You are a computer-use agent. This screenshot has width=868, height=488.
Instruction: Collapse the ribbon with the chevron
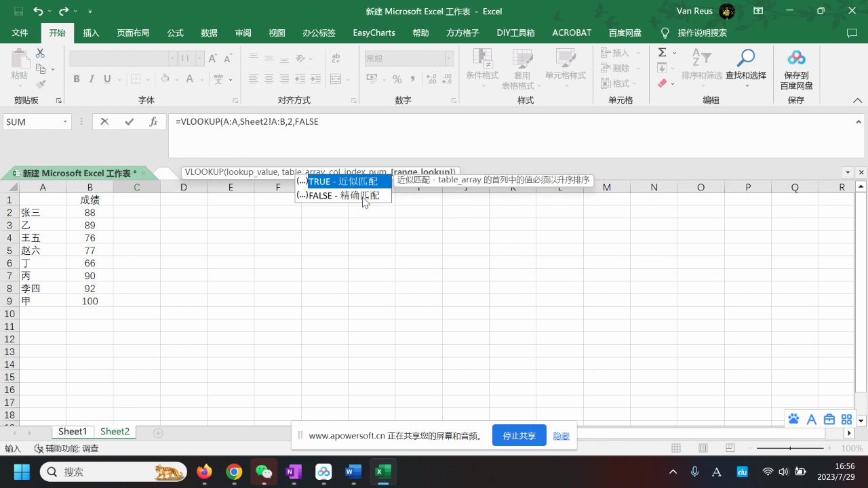[x=858, y=100]
